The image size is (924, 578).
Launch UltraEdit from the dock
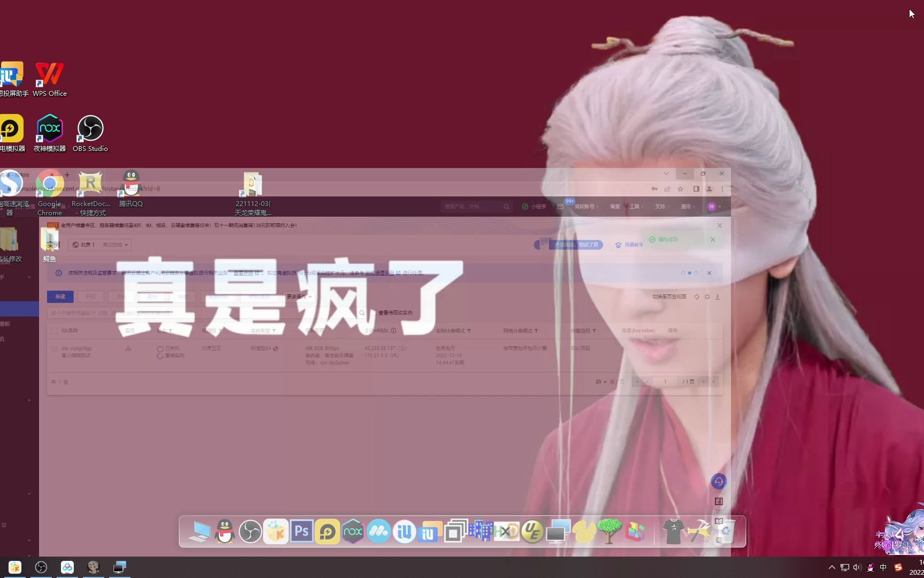pos(532,532)
